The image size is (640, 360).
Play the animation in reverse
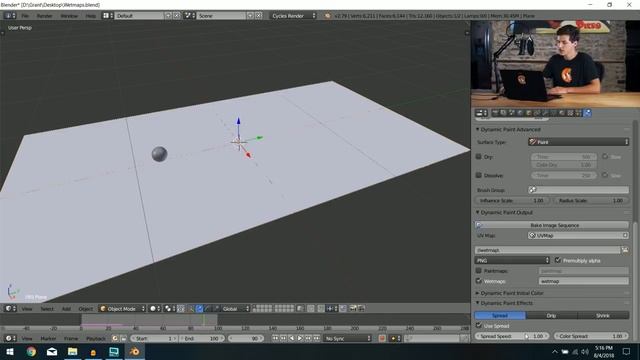pos(291,338)
